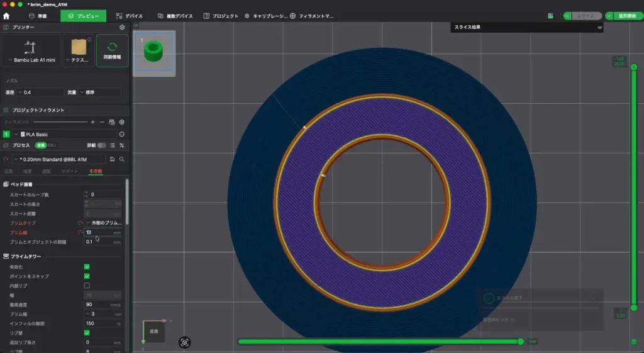This screenshot has width=644, height=353.
Task: Edit PLA Basic filament settings icon
Action: tap(121, 135)
